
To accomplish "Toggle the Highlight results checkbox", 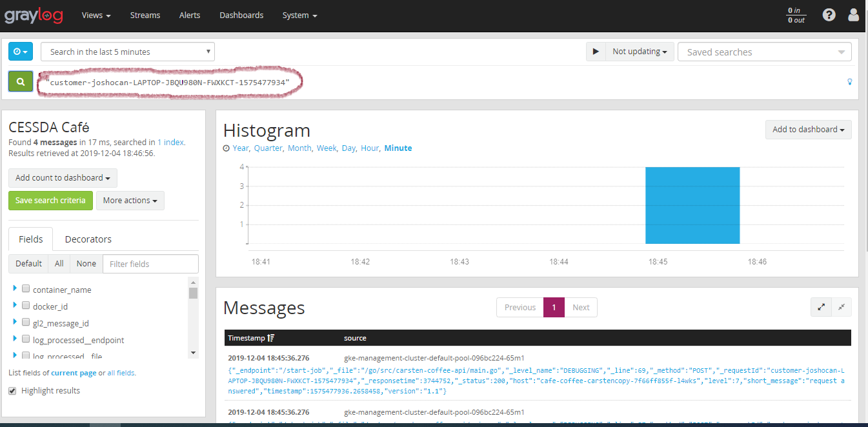I will pos(12,391).
